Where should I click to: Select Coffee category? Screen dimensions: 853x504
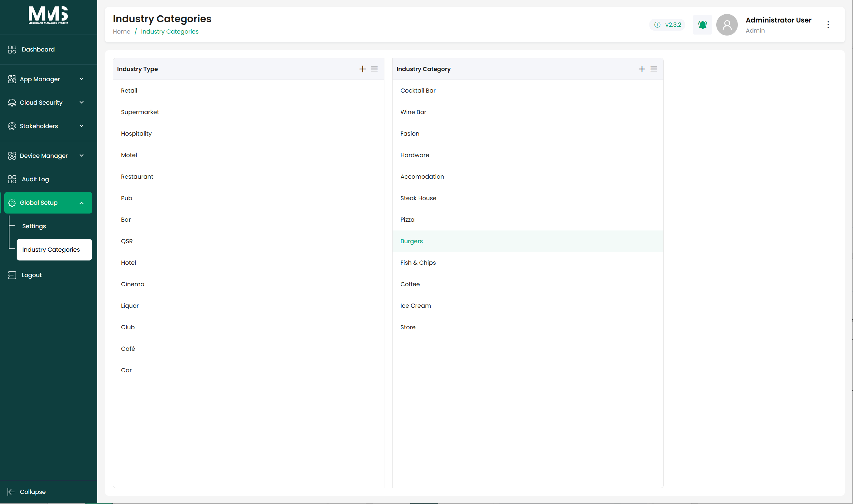click(528, 284)
